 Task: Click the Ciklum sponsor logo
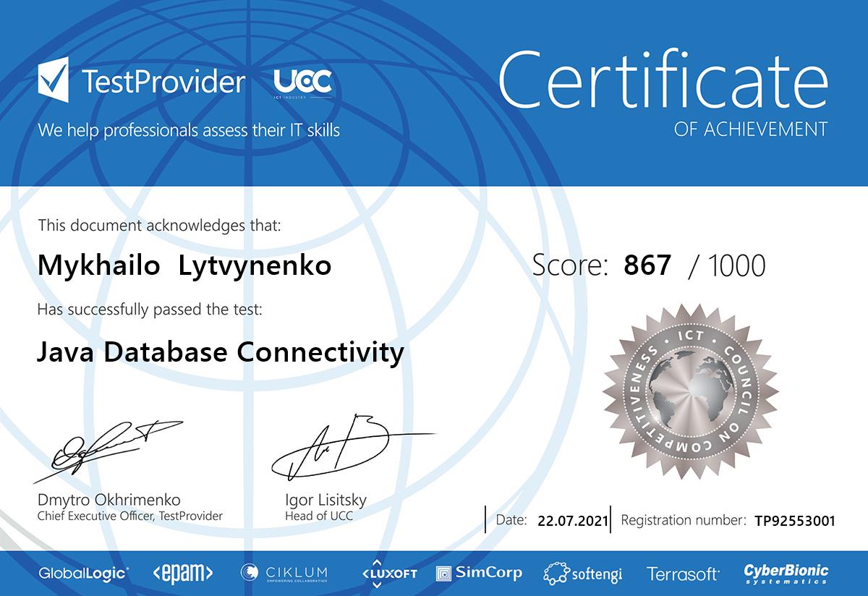[x=284, y=574]
